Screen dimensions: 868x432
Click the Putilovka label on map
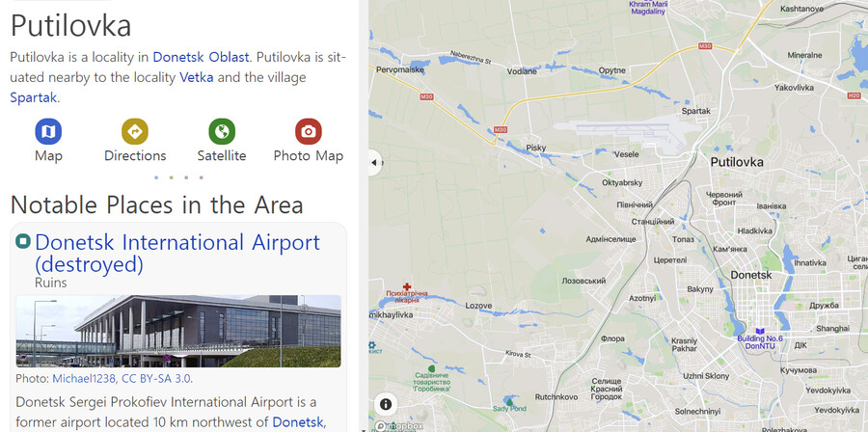pyautogui.click(x=737, y=162)
